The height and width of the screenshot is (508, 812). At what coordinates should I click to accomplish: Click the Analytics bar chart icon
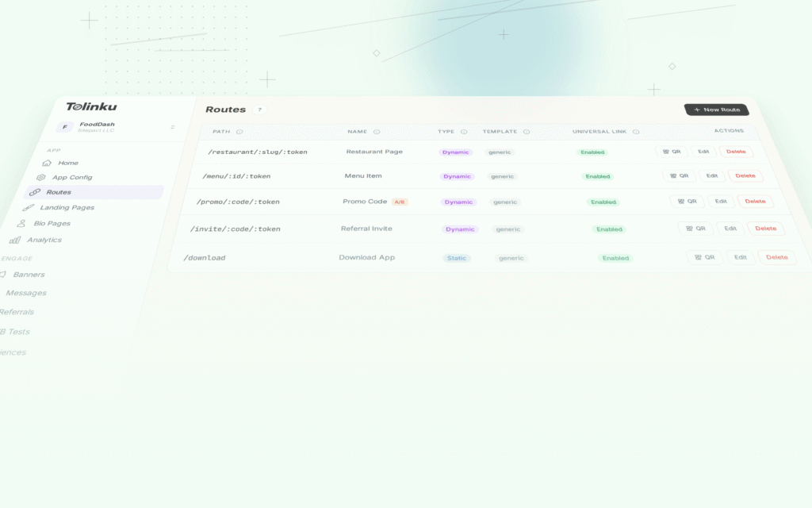pyautogui.click(x=15, y=240)
